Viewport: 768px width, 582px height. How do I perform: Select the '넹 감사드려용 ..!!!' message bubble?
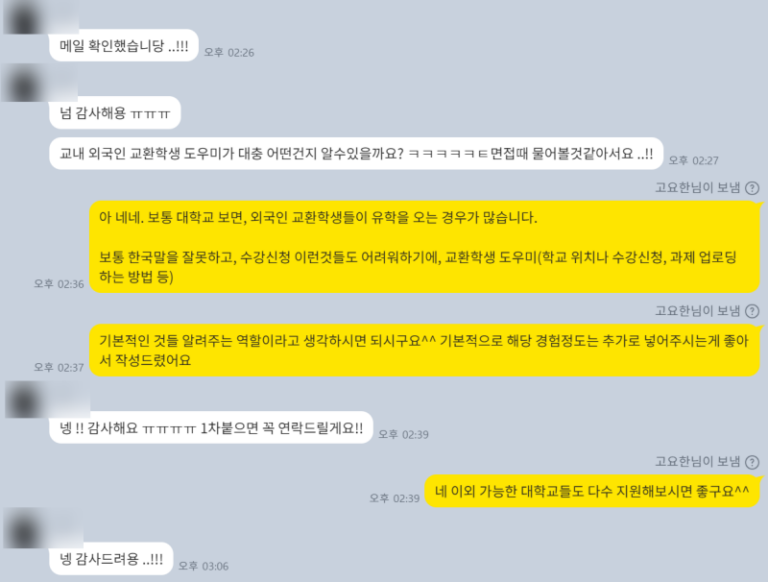[x=111, y=558]
